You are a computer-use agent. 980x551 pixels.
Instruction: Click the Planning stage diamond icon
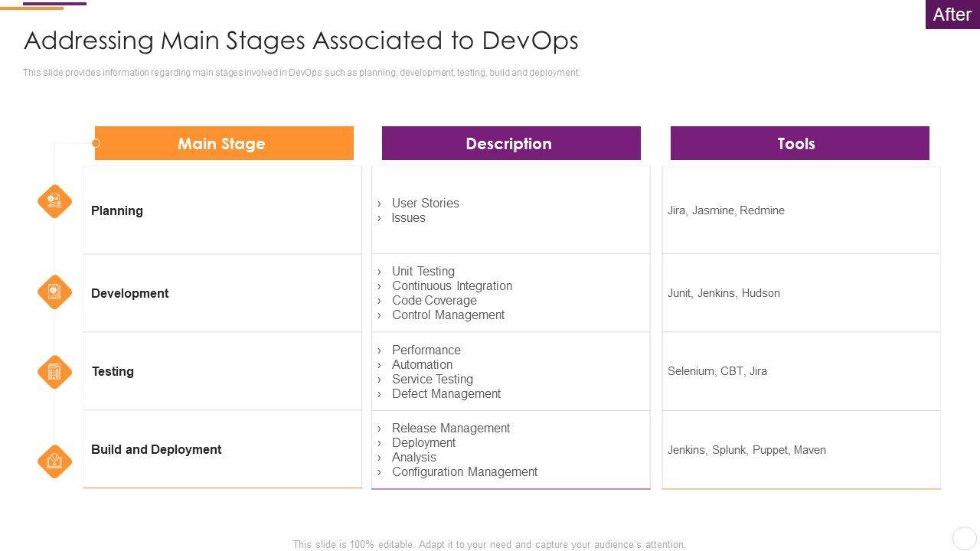[x=54, y=201]
